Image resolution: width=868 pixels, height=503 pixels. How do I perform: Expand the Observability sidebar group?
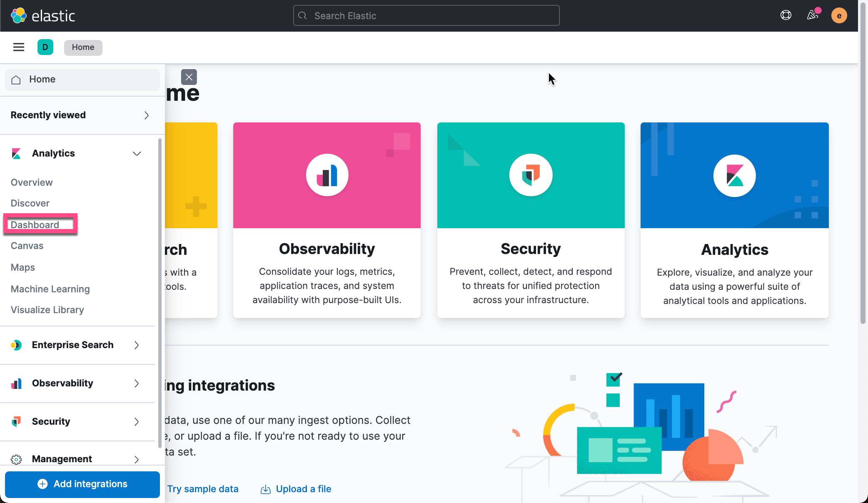[x=137, y=383]
